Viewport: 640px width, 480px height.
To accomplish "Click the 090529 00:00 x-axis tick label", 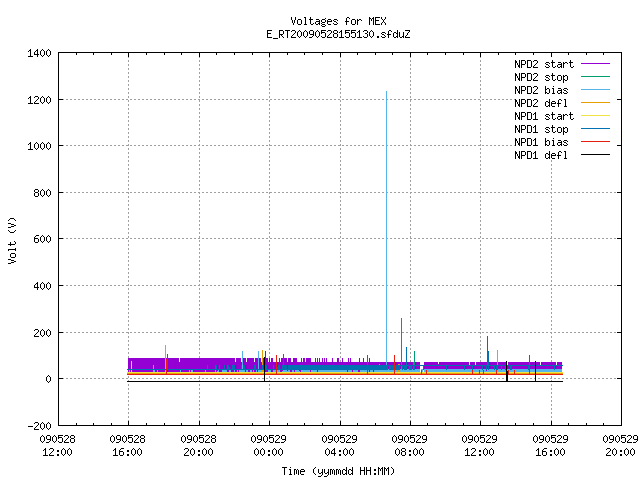I will point(269,446).
